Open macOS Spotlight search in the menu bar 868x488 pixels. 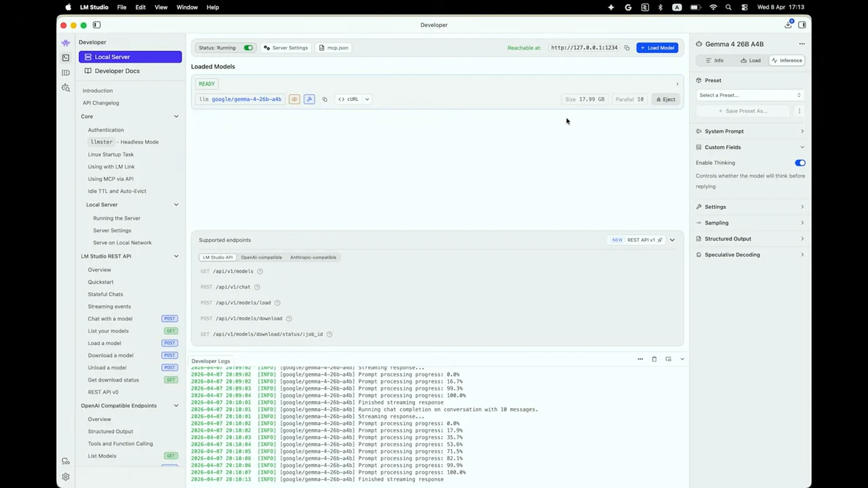coord(728,7)
